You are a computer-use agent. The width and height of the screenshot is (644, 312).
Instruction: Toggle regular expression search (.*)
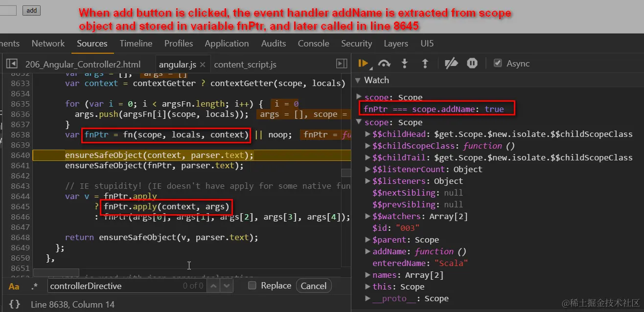(34, 286)
